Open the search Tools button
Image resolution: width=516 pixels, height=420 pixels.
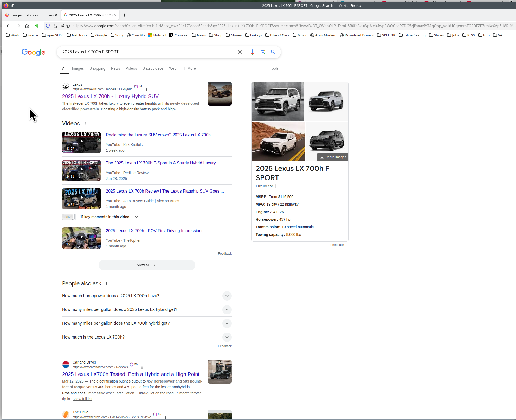274,68
